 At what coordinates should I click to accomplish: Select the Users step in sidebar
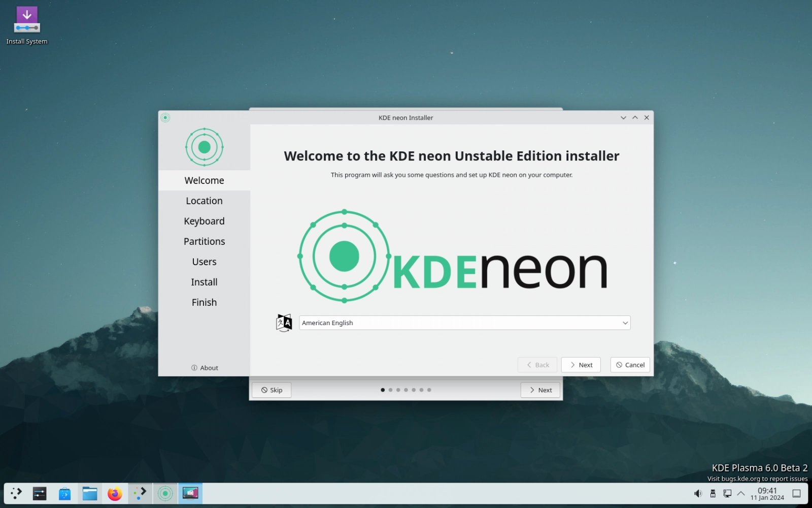[x=204, y=262]
